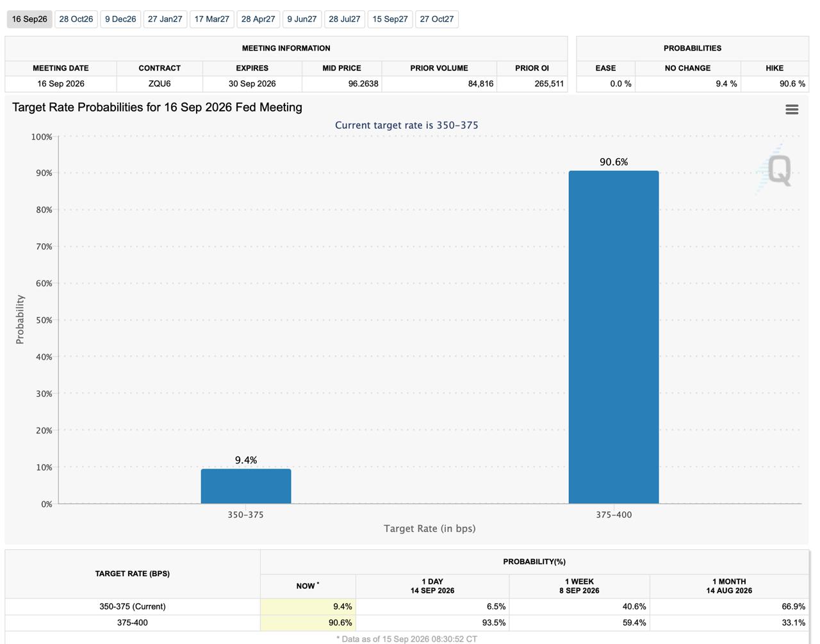Click the 375–400 target rate bar
The height and width of the screenshot is (644, 820).
[614, 337]
